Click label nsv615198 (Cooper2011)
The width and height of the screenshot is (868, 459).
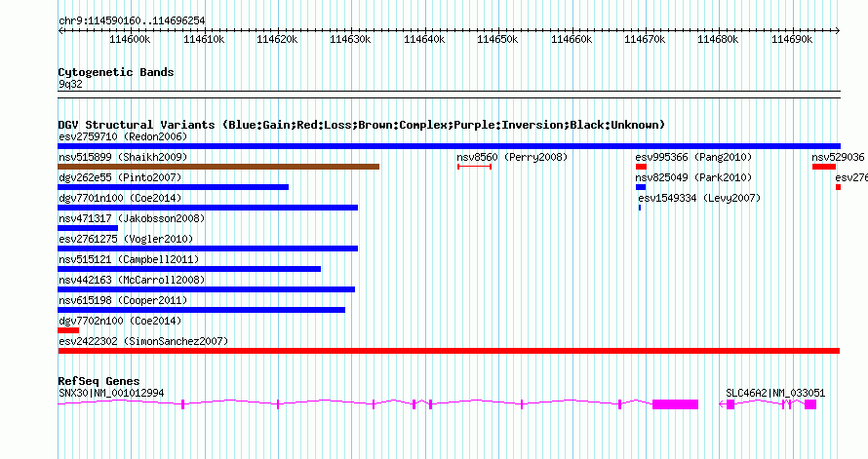pos(123,300)
